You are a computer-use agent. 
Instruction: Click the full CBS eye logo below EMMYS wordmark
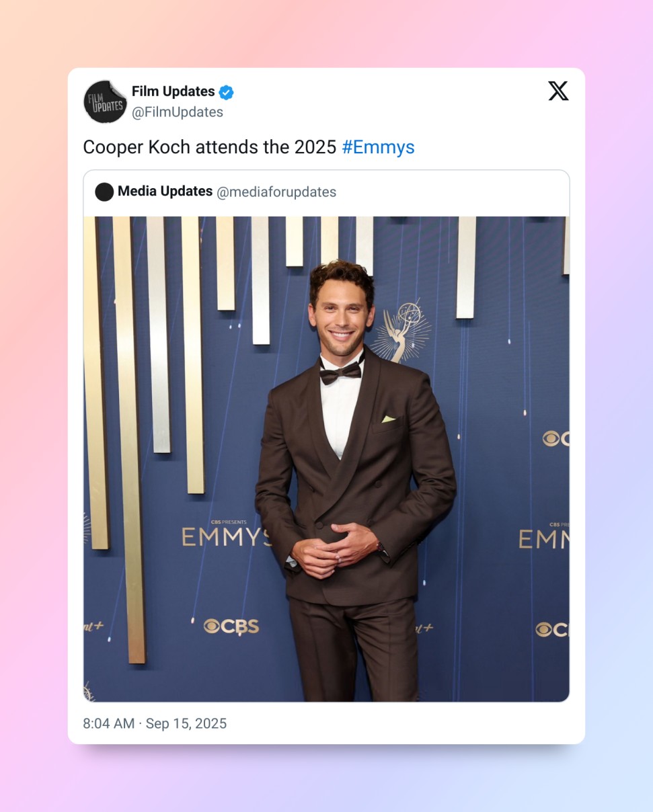click(231, 626)
